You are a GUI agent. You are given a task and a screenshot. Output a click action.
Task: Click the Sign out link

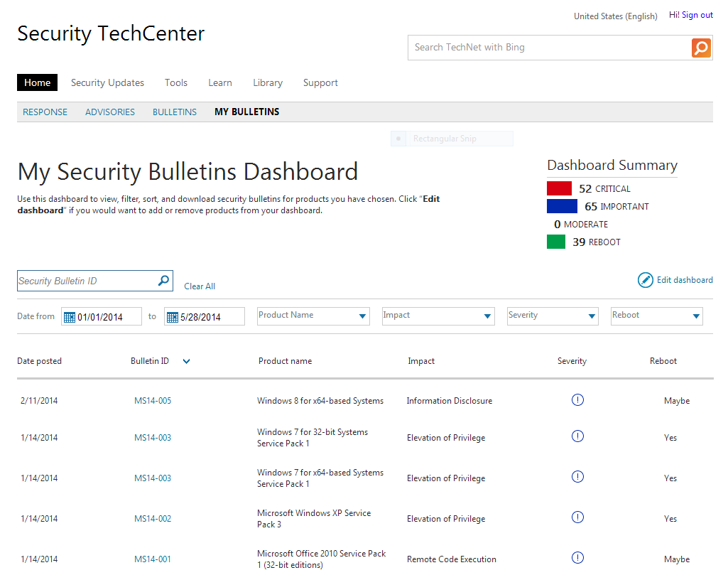pyautogui.click(x=697, y=15)
